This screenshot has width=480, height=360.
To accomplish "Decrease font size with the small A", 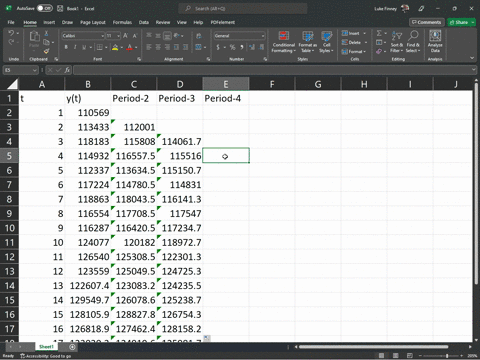I will (135, 36).
